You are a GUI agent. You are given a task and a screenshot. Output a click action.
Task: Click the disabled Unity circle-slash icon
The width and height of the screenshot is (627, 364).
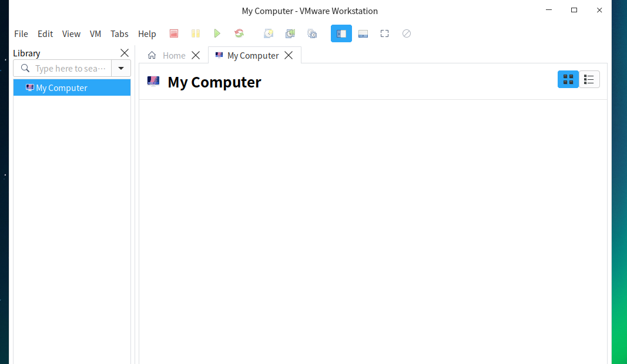tap(406, 33)
